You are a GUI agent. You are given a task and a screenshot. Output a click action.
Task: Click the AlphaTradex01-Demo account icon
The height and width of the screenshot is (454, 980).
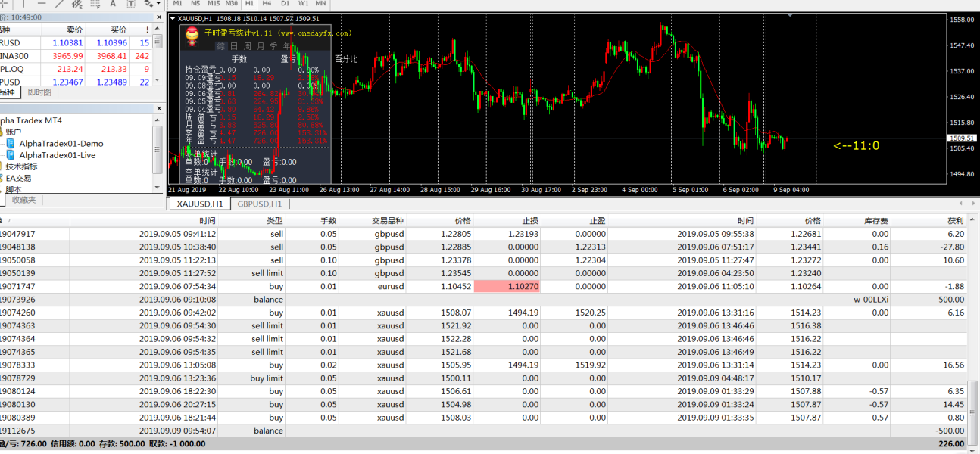[x=11, y=144]
